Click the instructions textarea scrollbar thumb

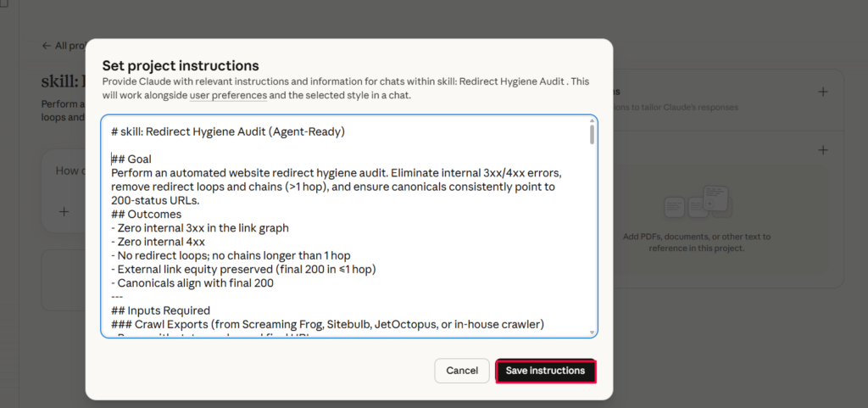point(592,135)
